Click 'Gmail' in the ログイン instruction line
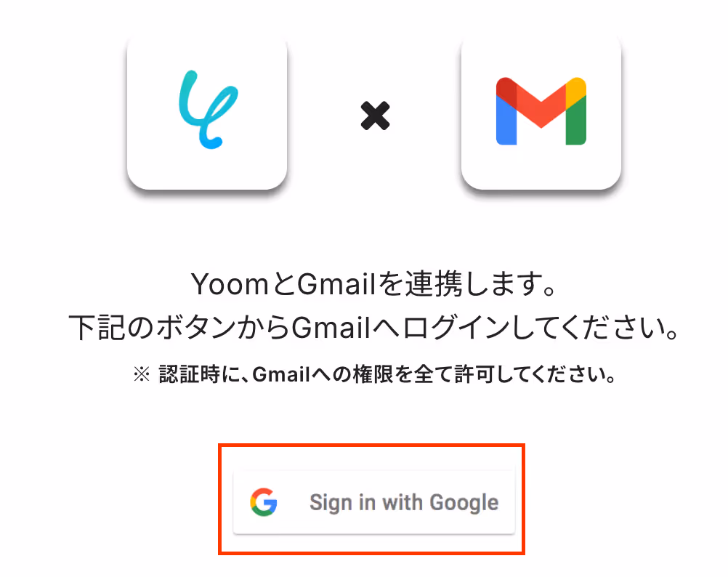The image size is (728, 577). tap(331, 328)
